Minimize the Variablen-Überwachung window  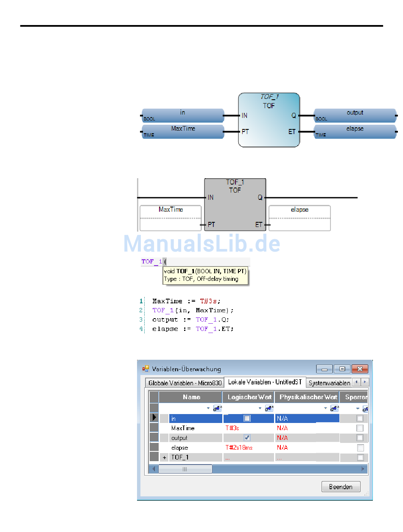point(324,369)
